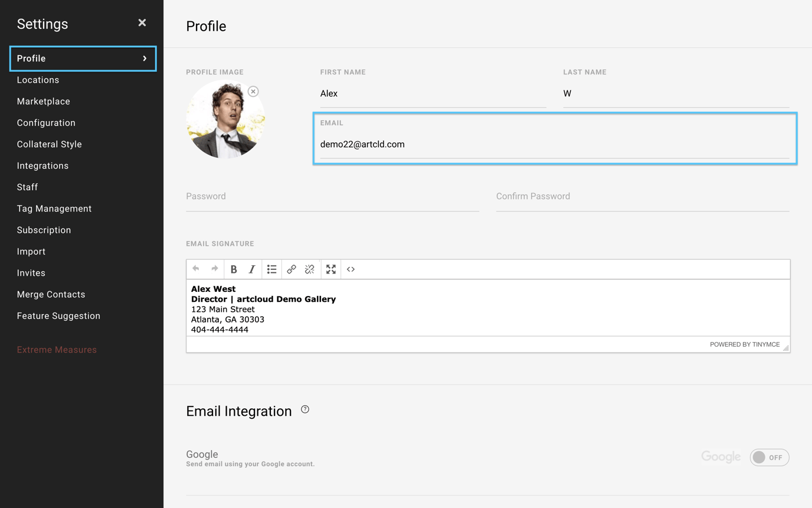Insert a bullet list in signature

pyautogui.click(x=271, y=269)
